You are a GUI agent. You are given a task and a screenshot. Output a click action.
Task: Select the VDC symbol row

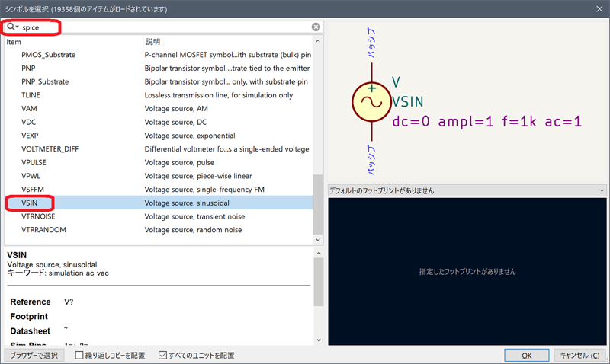[159, 122]
